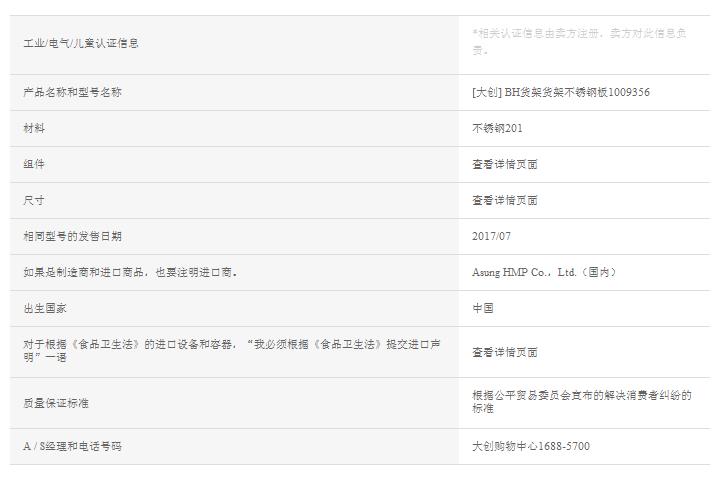Screen dimensions: 721x499
Task: Click the grey seller certification disclaimer note
Action: pyautogui.click(x=579, y=41)
